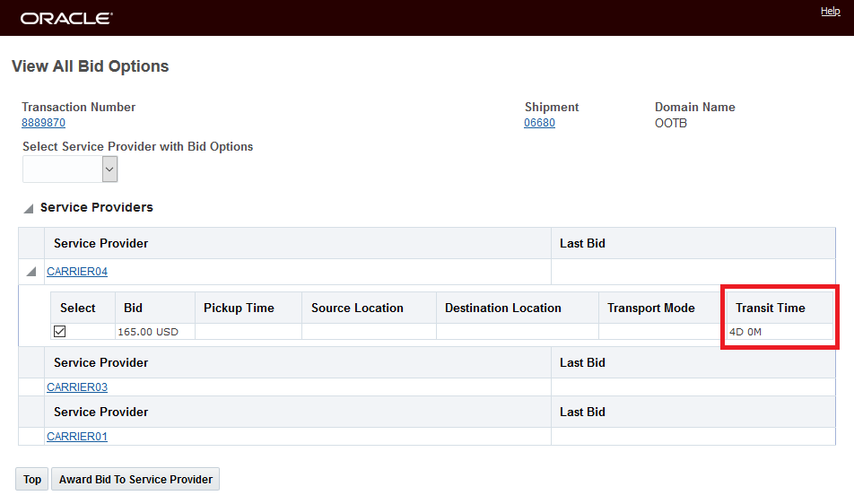The image size is (854, 504).
Task: Collapse the Service Providers section
Action: pos(29,208)
